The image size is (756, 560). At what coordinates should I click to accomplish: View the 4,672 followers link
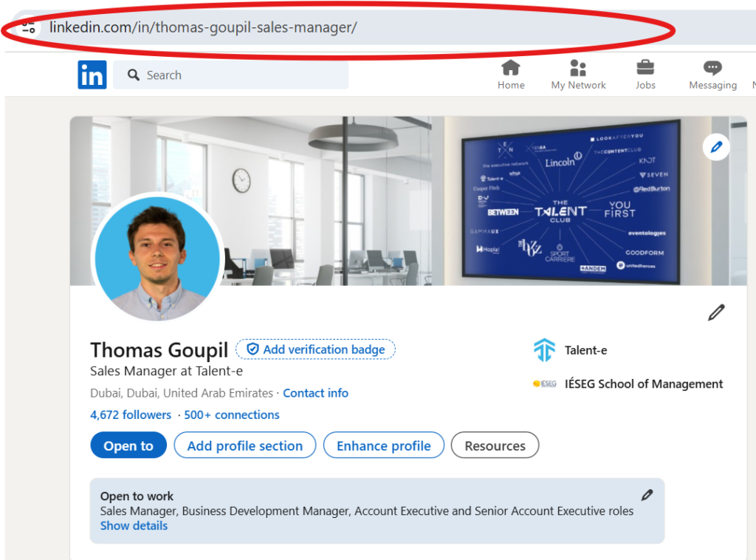click(131, 414)
